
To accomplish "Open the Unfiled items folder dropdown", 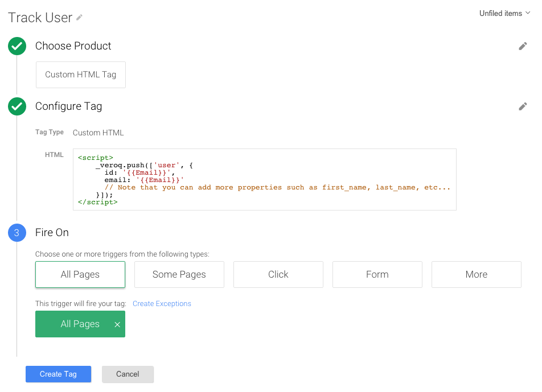I will 504,13.
